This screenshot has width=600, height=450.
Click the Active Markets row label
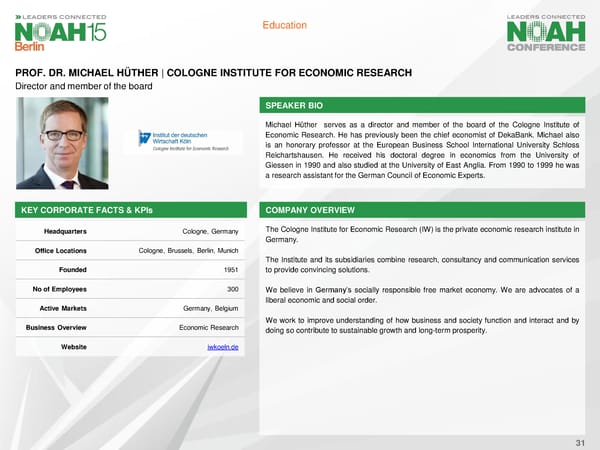pos(65,308)
